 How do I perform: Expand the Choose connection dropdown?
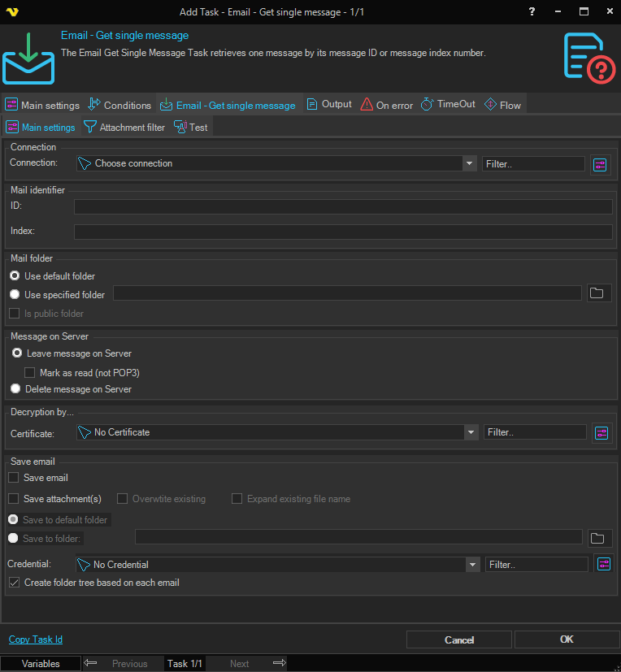coord(469,163)
